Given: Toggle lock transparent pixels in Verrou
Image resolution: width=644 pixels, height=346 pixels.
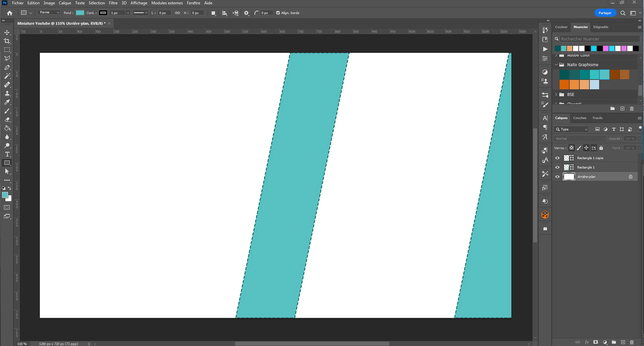Looking at the screenshot, I should pyautogui.click(x=572, y=148).
